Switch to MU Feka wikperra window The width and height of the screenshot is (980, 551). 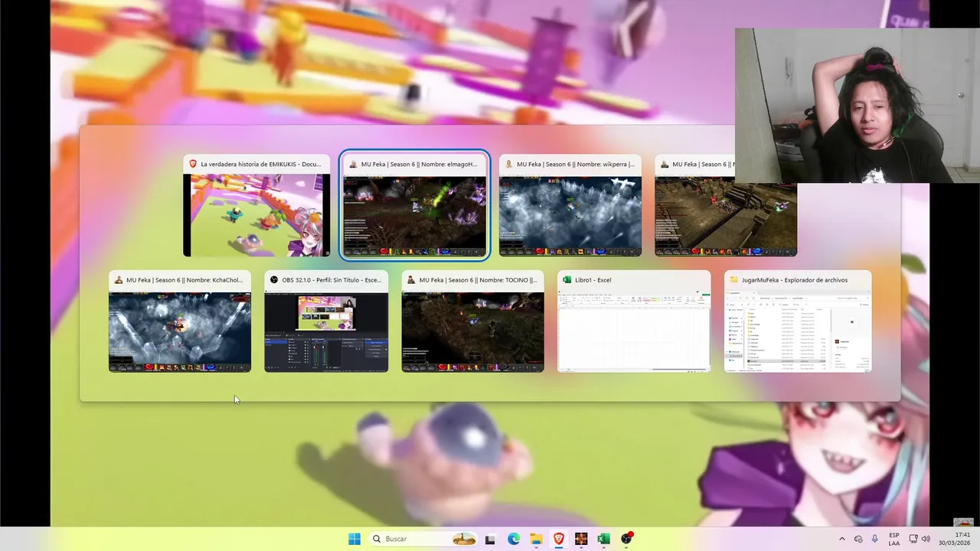(570, 207)
